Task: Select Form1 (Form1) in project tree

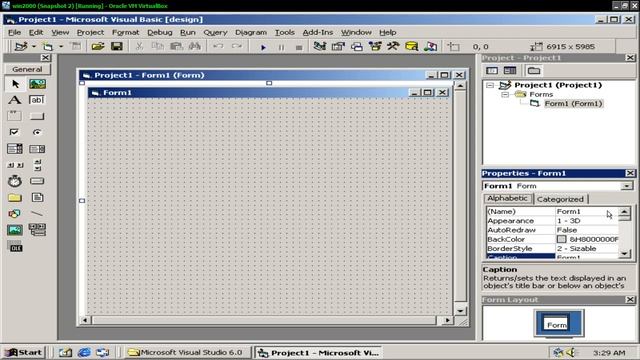Action: [573, 104]
